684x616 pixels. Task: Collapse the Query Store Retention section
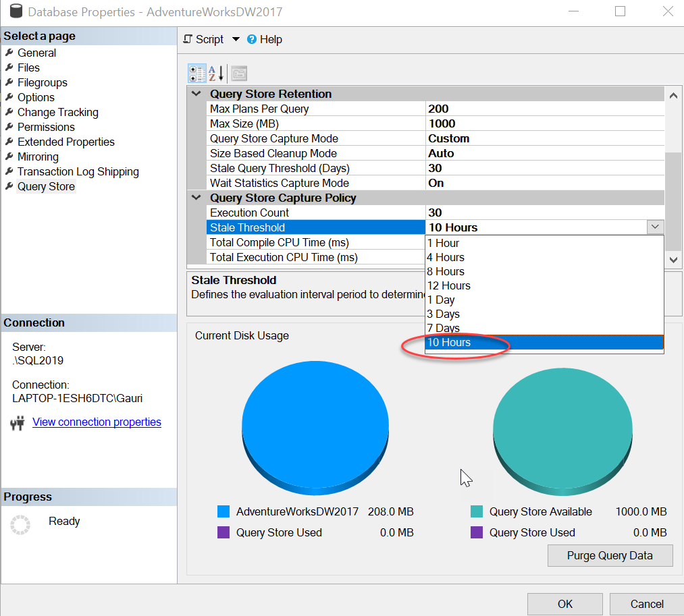coord(196,94)
